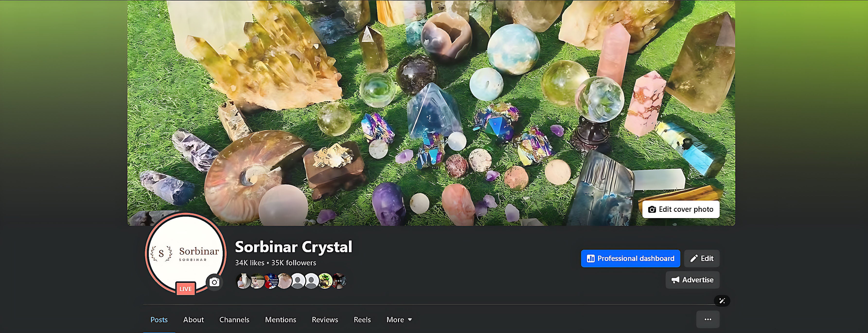Viewport: 868px width, 333px height.
Task: Click the Edit button with the pencil
Action: pos(702,259)
